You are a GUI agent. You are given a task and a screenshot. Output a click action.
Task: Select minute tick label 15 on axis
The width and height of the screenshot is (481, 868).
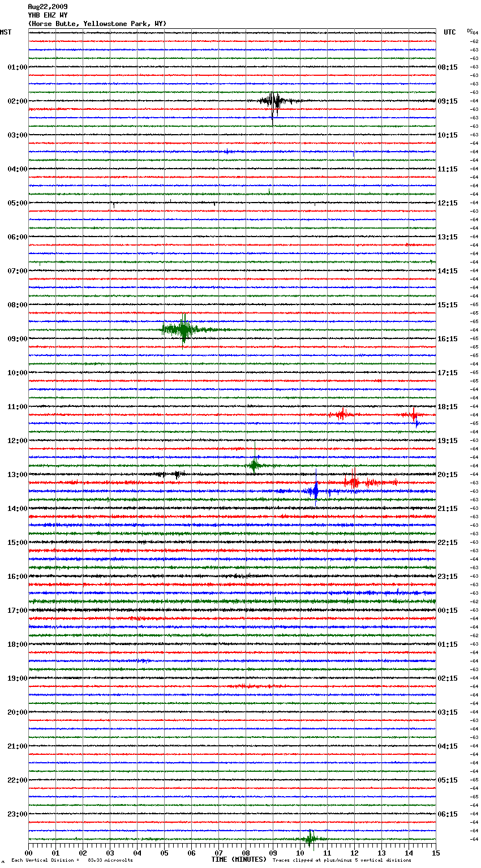click(436, 853)
